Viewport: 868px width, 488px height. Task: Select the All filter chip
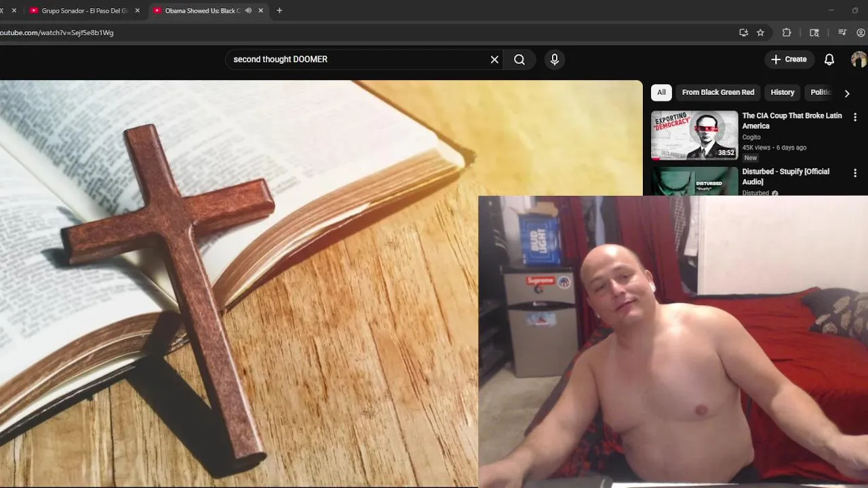[x=661, y=92]
